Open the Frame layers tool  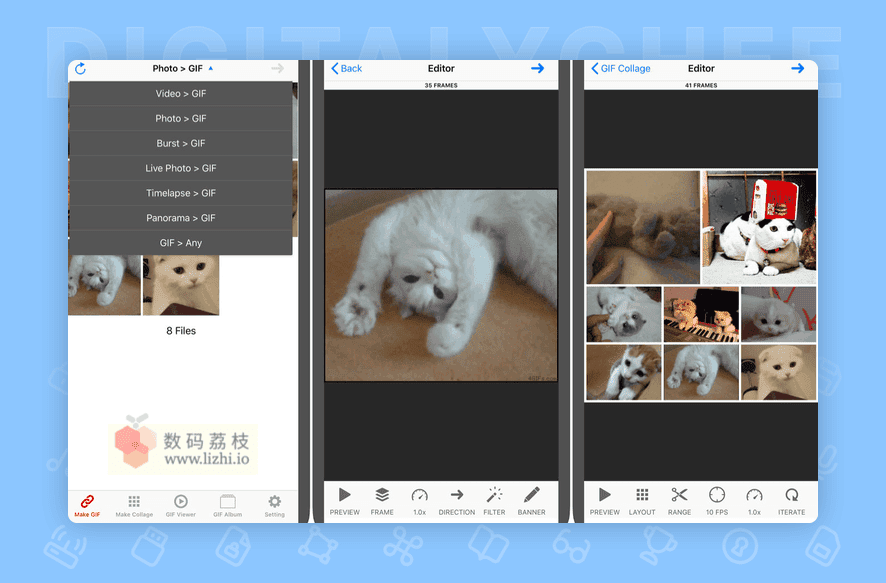click(x=382, y=501)
